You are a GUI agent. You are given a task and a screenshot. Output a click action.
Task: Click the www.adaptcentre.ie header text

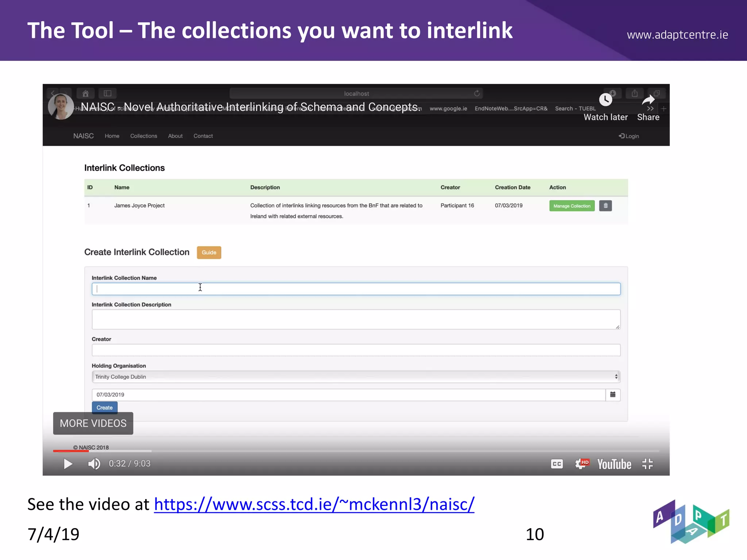coord(677,35)
